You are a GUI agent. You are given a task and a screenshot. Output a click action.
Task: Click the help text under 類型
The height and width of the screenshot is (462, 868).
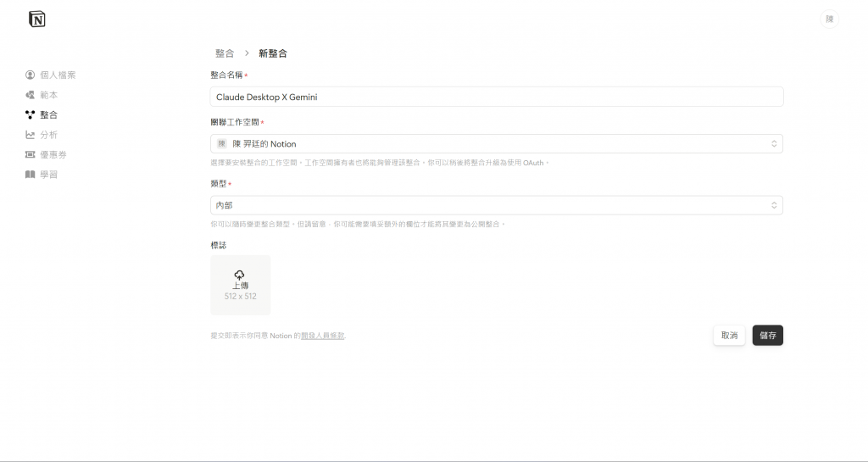(x=358, y=224)
